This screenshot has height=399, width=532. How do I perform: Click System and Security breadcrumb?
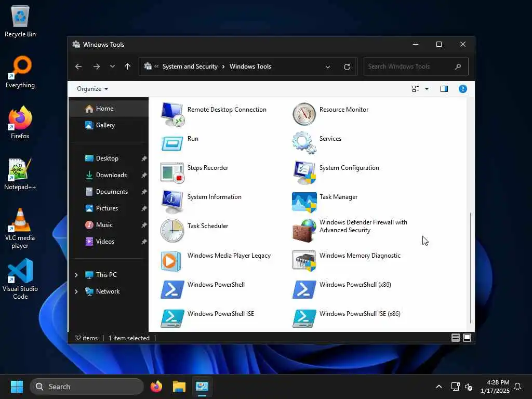coord(190,66)
